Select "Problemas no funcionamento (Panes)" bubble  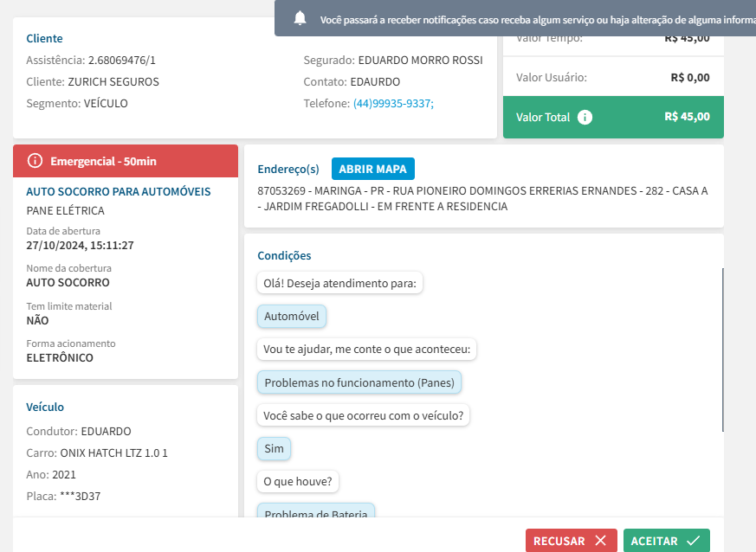pos(359,382)
